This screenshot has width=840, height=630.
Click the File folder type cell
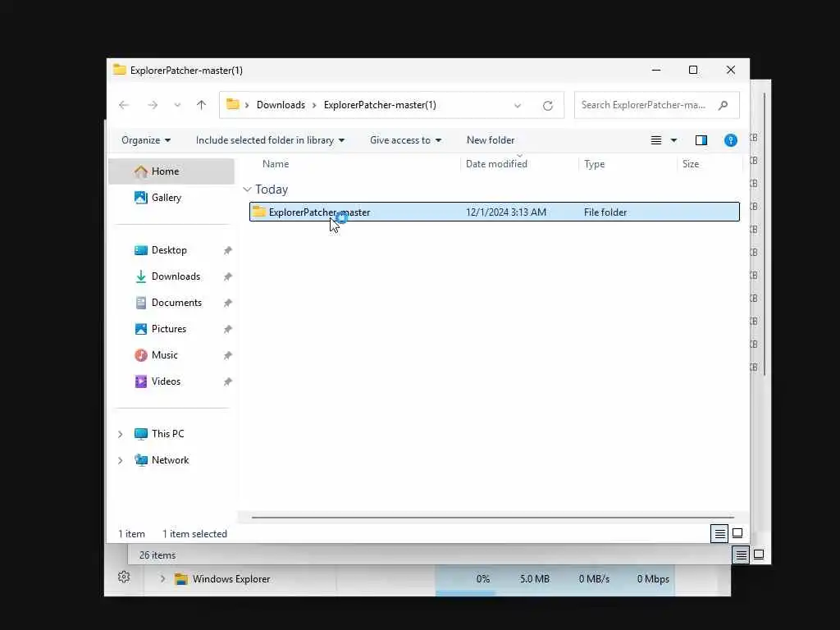(605, 212)
